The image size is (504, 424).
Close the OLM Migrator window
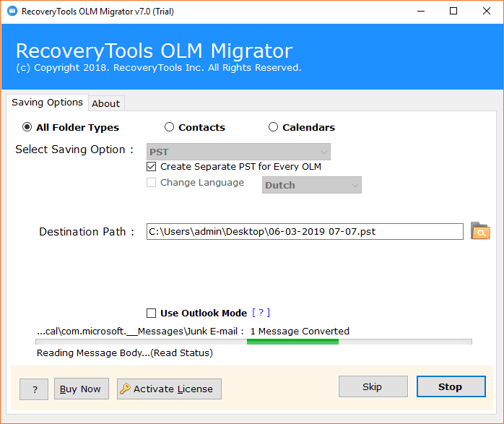click(487, 12)
